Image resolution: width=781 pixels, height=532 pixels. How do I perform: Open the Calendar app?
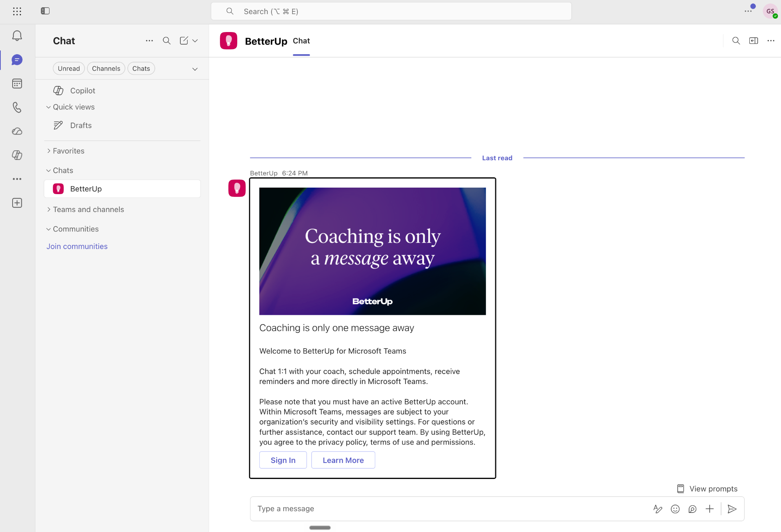point(17,84)
